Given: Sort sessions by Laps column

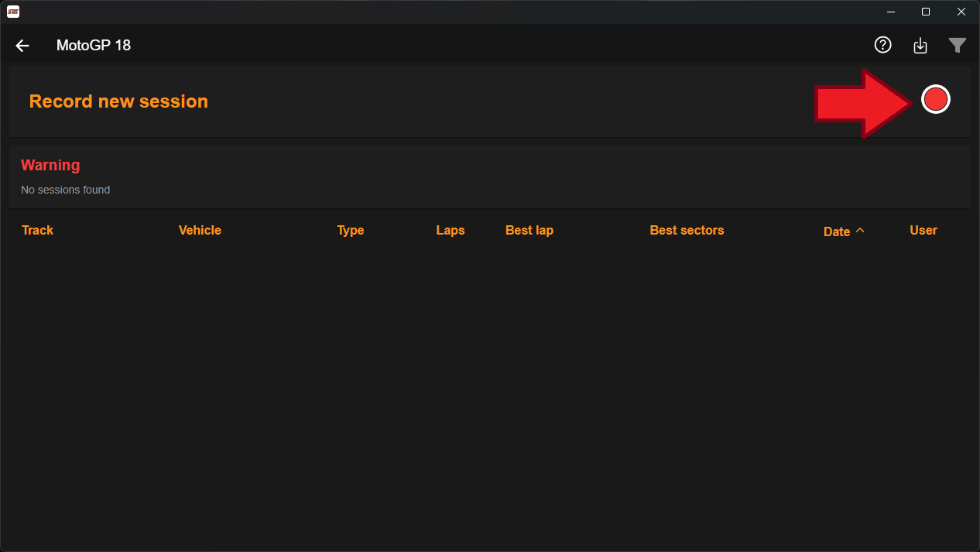Looking at the screenshot, I should tap(451, 230).
